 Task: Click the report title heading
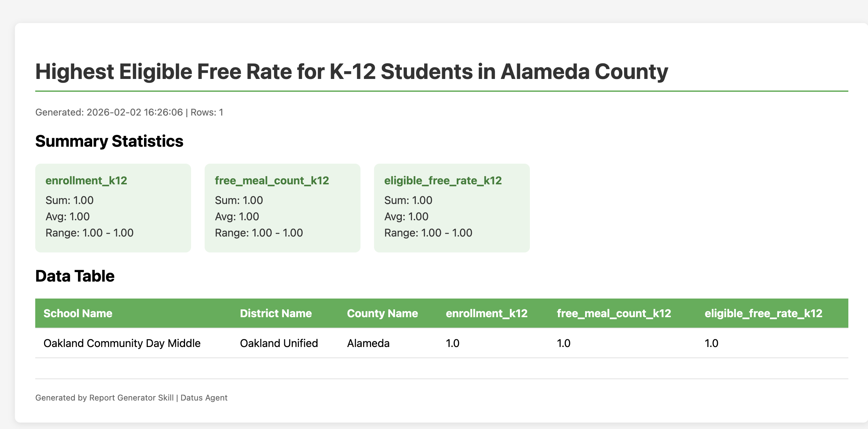click(x=352, y=72)
